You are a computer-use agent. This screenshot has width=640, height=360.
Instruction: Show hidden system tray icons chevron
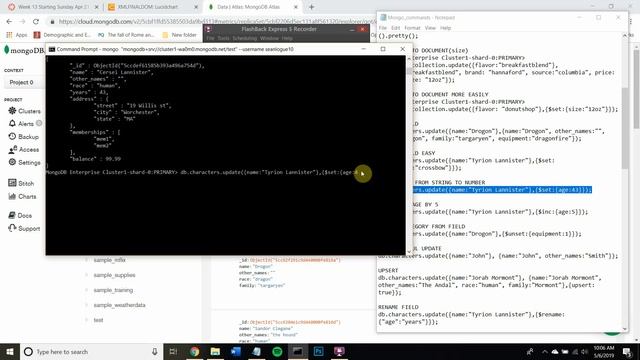pyautogui.click(x=544, y=351)
